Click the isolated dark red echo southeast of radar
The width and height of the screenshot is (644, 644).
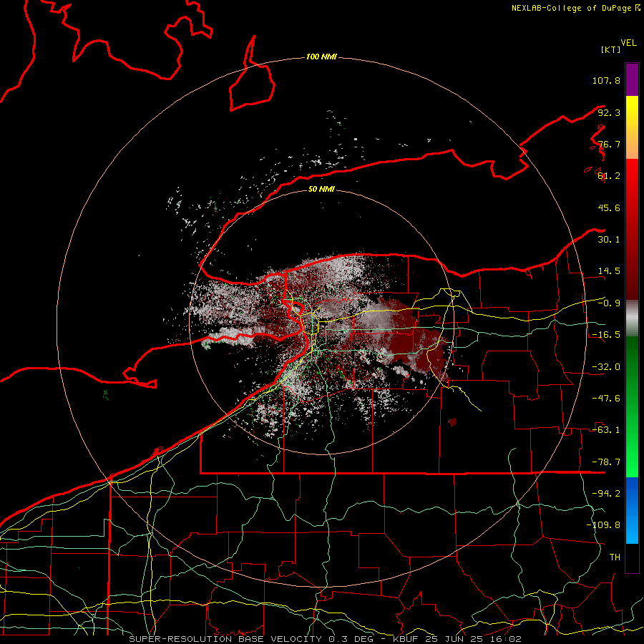point(452,421)
